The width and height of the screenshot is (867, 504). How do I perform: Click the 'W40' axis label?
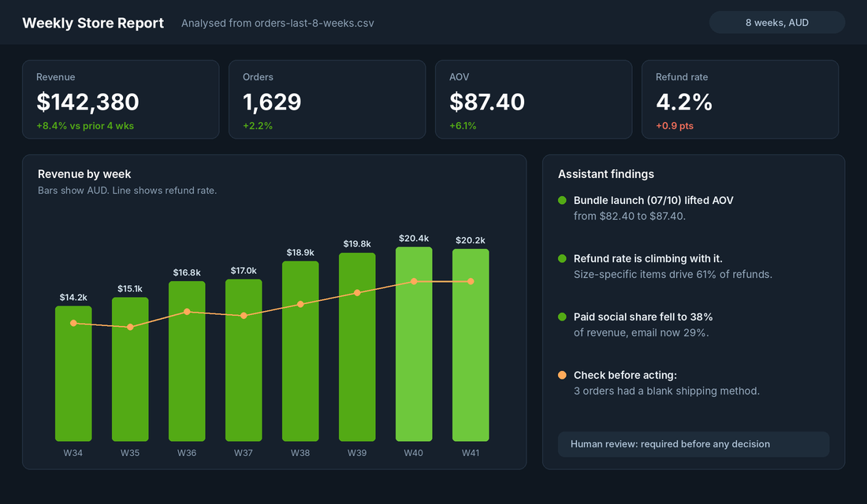(x=414, y=453)
